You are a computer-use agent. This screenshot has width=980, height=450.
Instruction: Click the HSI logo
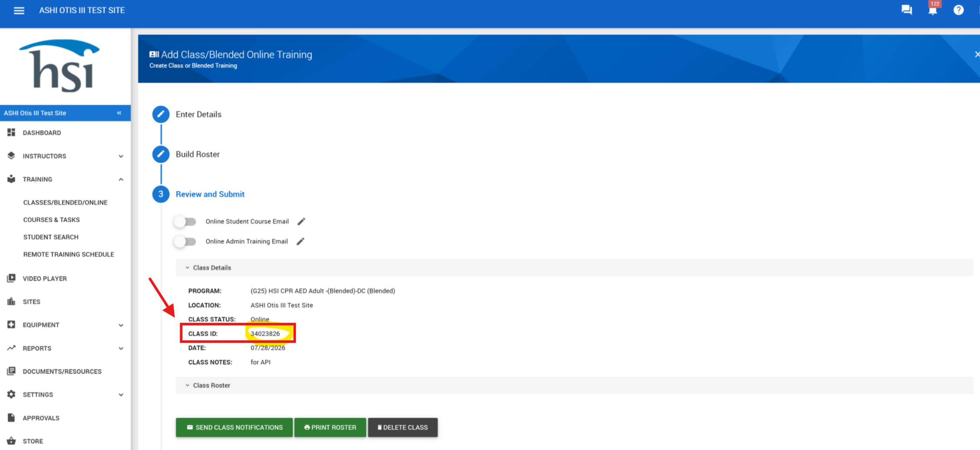click(x=60, y=66)
